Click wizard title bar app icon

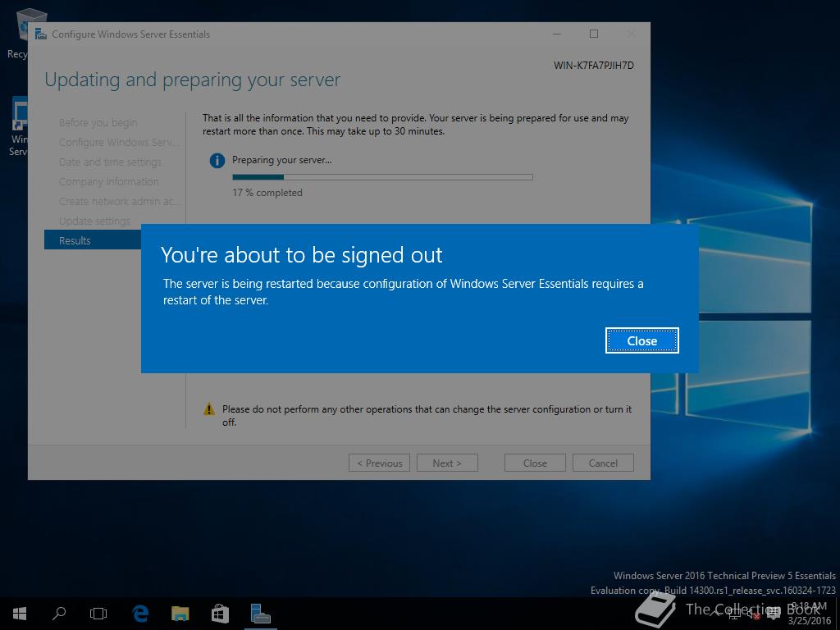click(41, 34)
